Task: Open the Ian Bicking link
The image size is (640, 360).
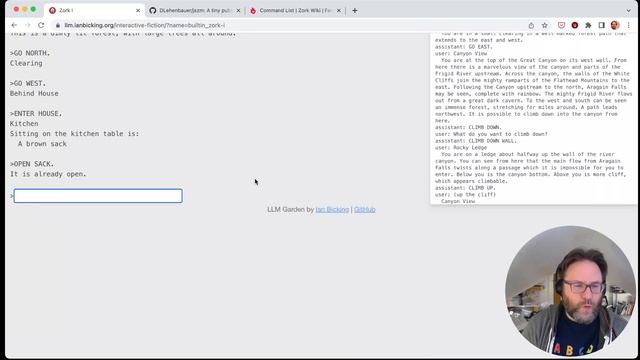Action: (x=332, y=209)
